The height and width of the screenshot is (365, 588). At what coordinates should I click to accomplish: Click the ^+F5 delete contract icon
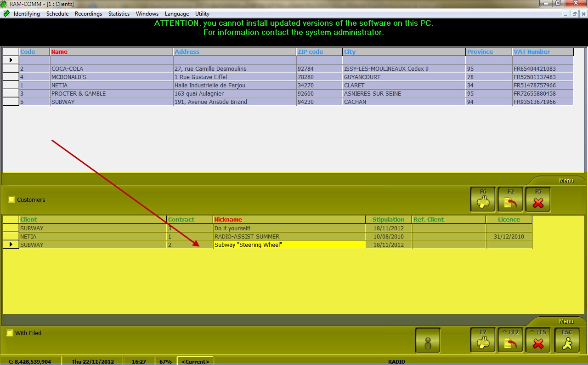(x=538, y=340)
